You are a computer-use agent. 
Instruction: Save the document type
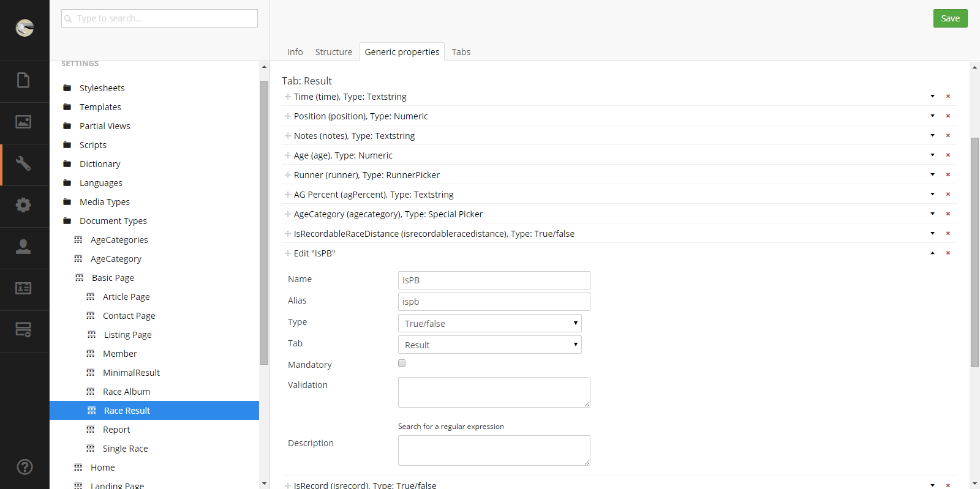tap(950, 18)
